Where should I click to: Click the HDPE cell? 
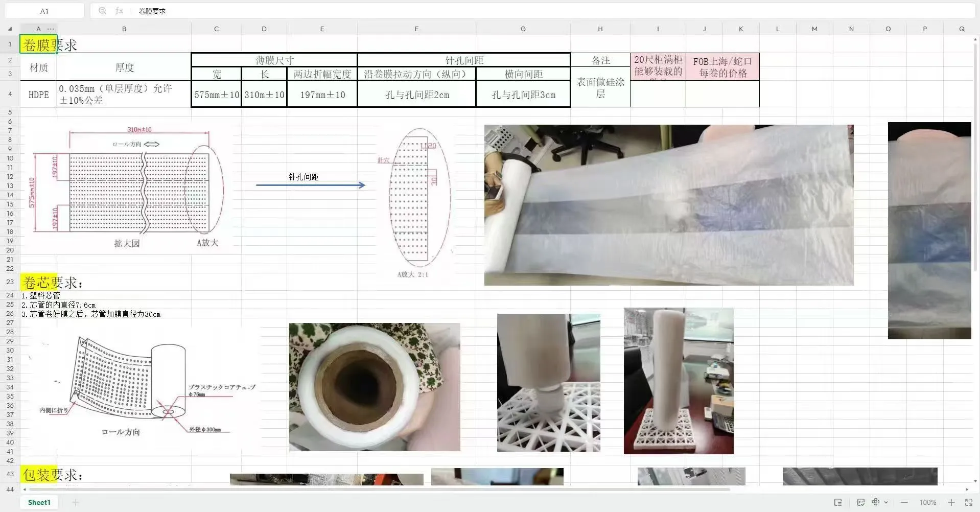[38, 95]
